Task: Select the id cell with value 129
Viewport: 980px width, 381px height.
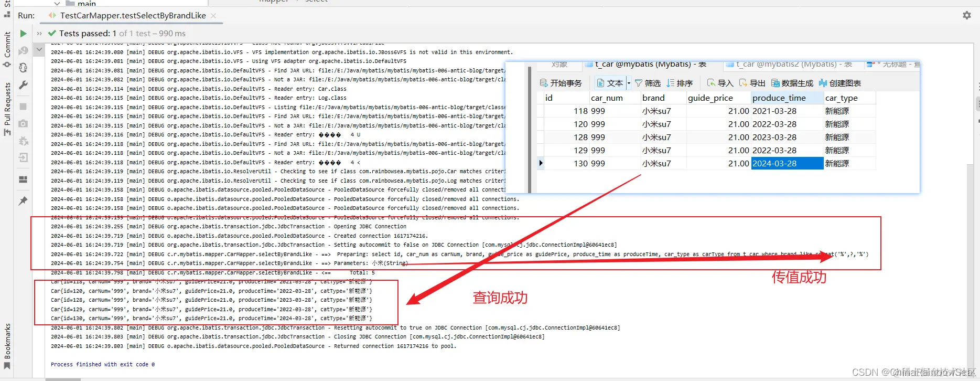Action: [566, 150]
